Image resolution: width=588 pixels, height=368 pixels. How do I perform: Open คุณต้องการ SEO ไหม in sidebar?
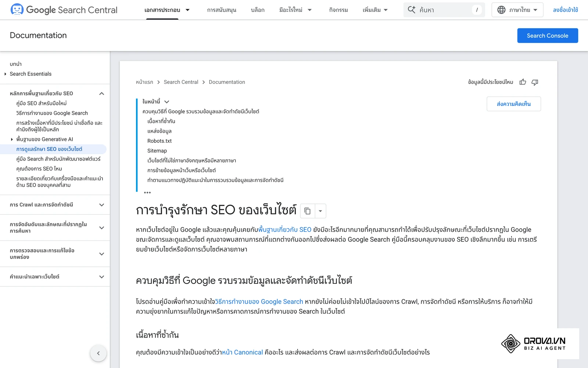click(x=39, y=169)
